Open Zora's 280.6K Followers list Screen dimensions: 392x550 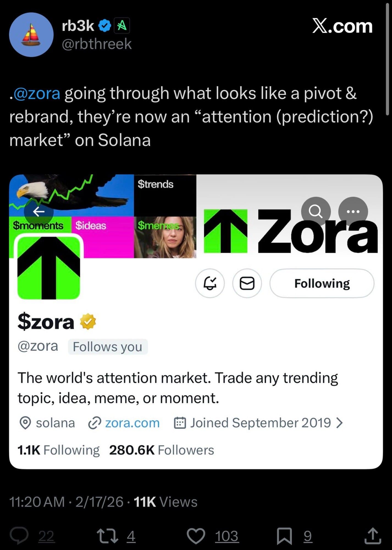tap(161, 450)
